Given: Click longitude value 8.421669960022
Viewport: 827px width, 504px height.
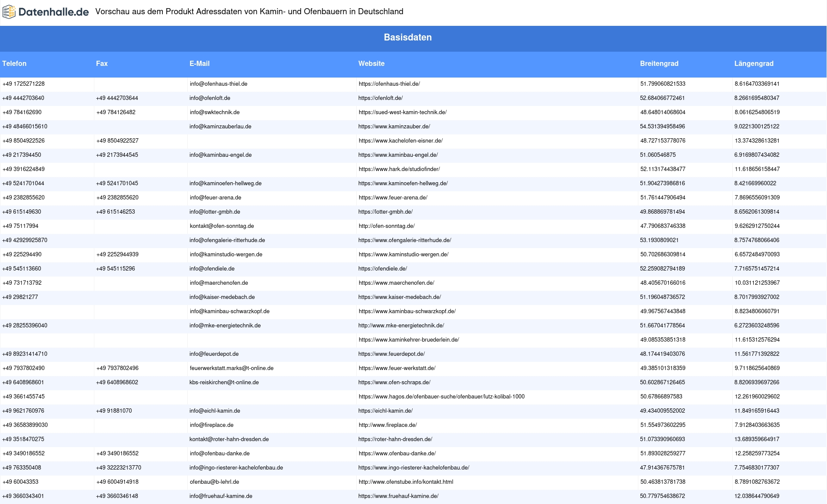Looking at the screenshot, I should 755,184.
